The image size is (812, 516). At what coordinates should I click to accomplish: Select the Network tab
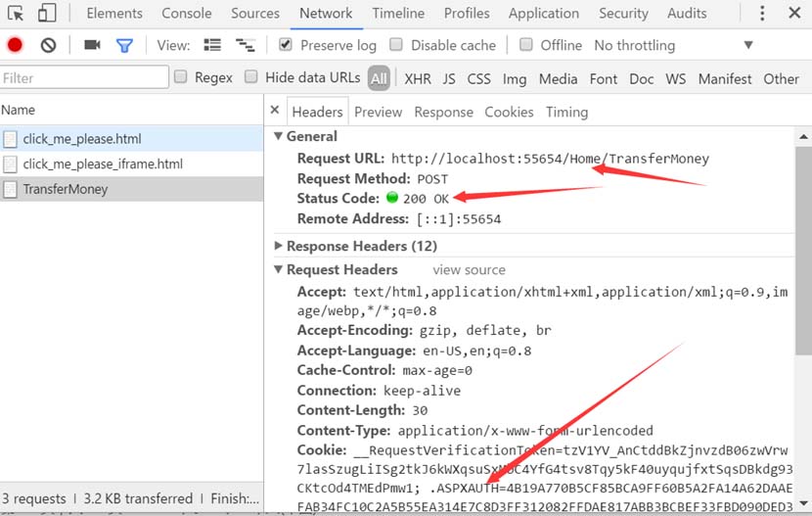point(326,13)
